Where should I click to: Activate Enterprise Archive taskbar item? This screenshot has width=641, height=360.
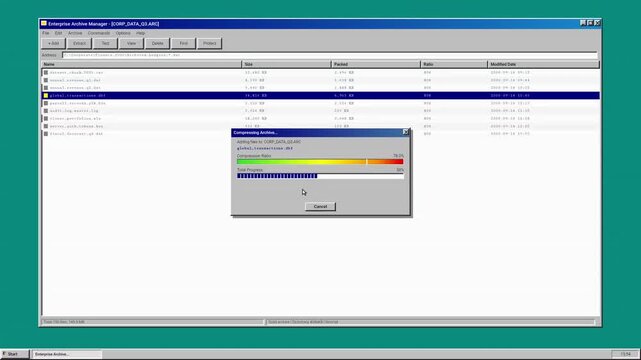coord(67,354)
